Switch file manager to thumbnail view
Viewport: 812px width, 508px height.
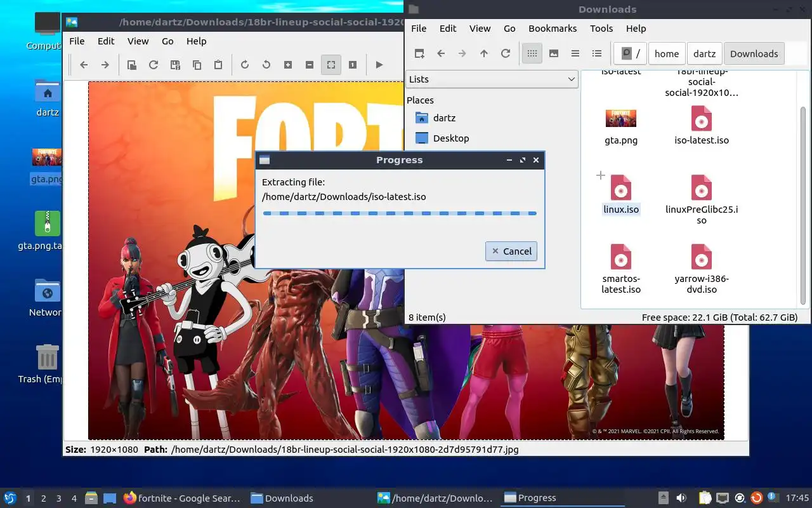click(x=554, y=53)
